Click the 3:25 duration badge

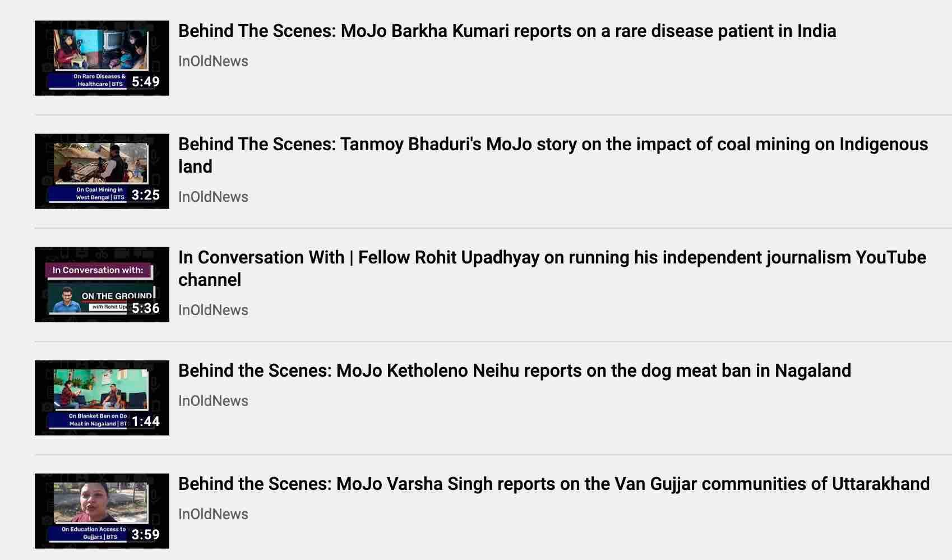[146, 195]
